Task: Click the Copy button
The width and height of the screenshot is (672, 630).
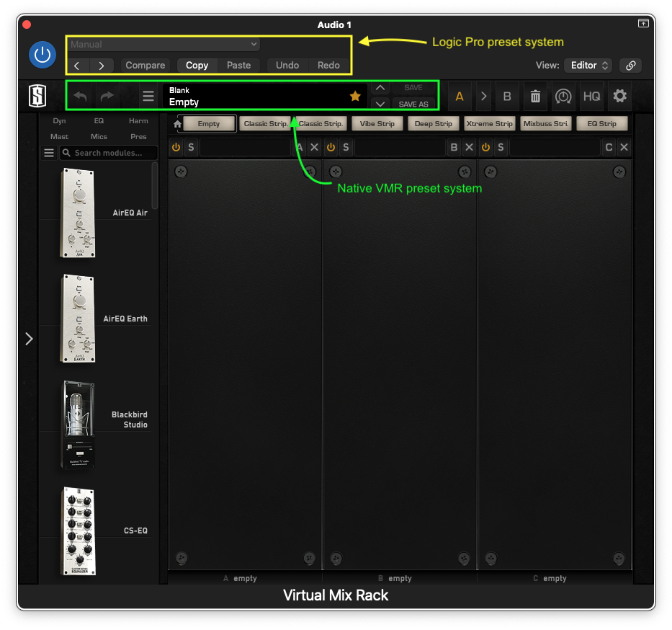Action: click(197, 65)
